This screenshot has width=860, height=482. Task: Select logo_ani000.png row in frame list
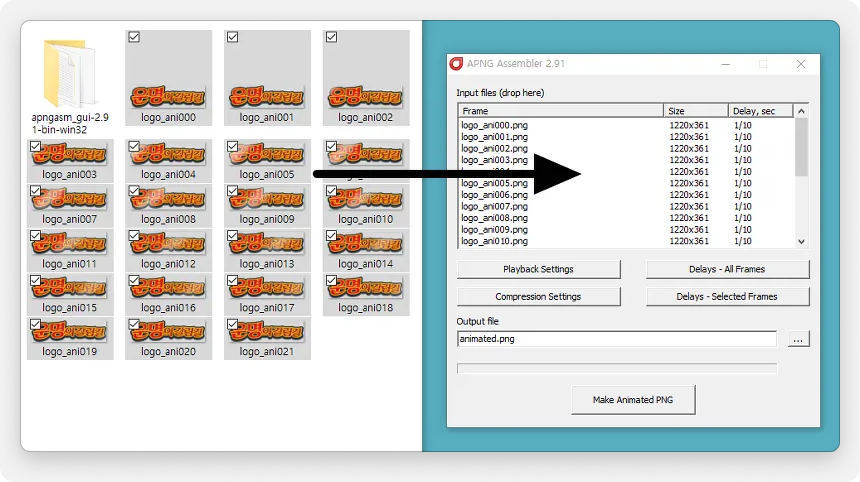(x=625, y=125)
